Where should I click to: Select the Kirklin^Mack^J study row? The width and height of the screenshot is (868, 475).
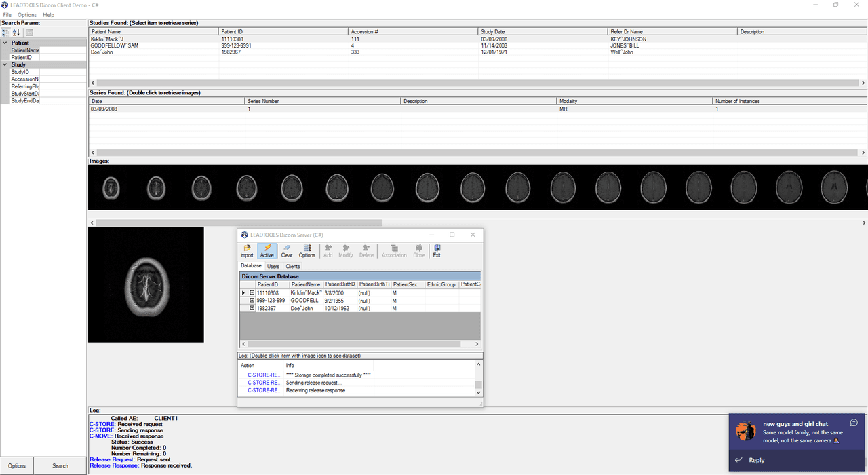pyautogui.click(x=478, y=39)
